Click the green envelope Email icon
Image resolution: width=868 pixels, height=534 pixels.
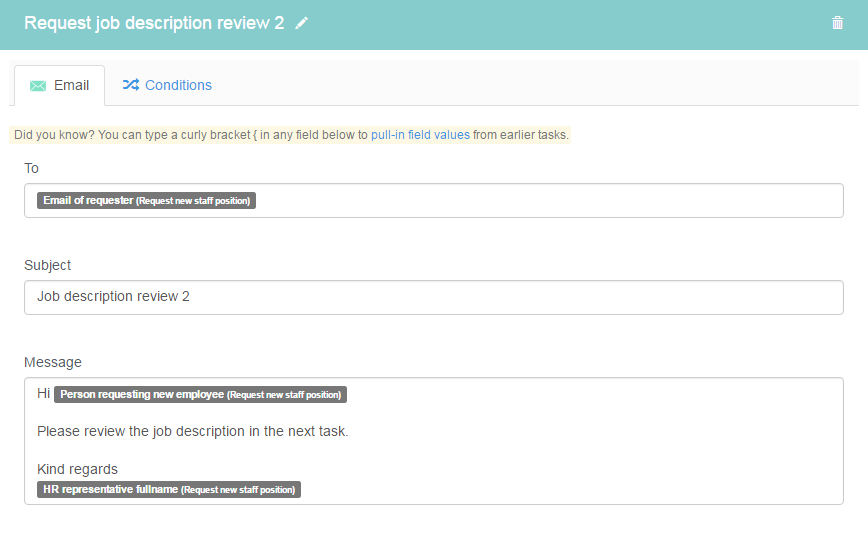[x=38, y=86]
